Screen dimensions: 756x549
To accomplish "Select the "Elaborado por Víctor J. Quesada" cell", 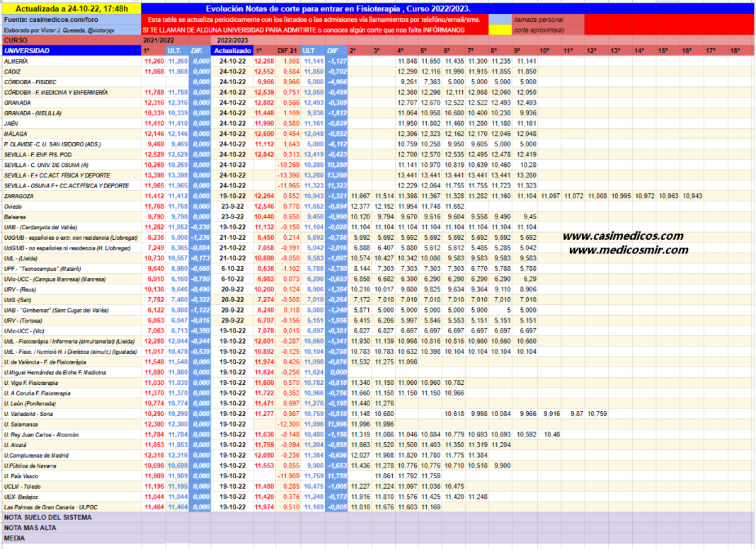I will (71, 30).
